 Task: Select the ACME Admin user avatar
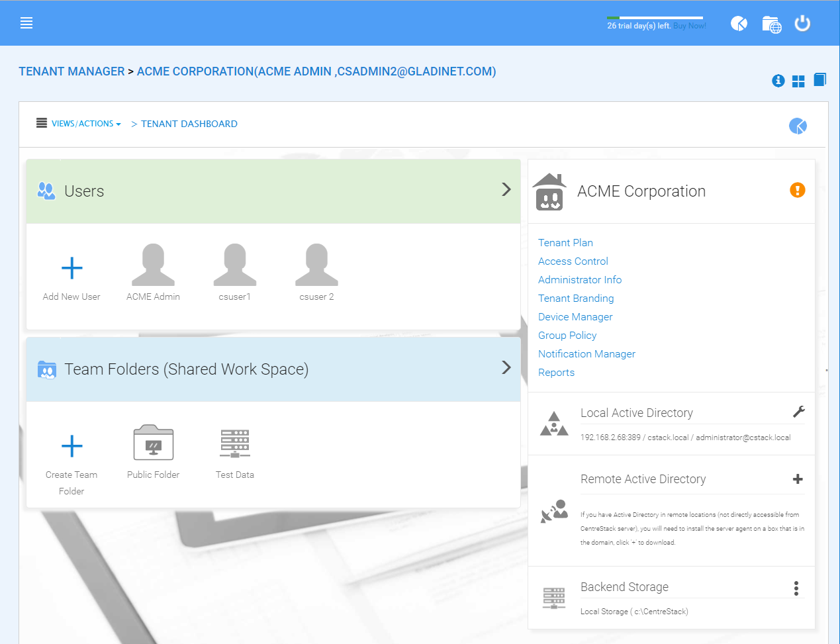tap(153, 265)
